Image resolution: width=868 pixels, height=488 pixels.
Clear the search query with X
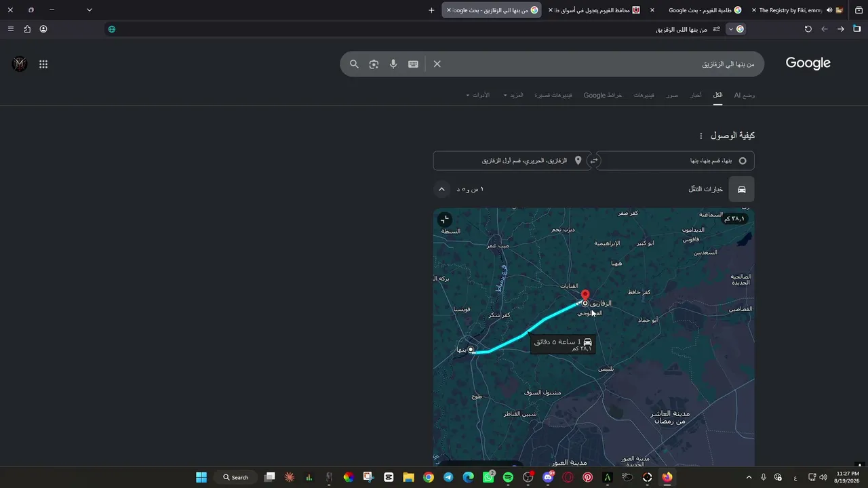[x=437, y=64]
